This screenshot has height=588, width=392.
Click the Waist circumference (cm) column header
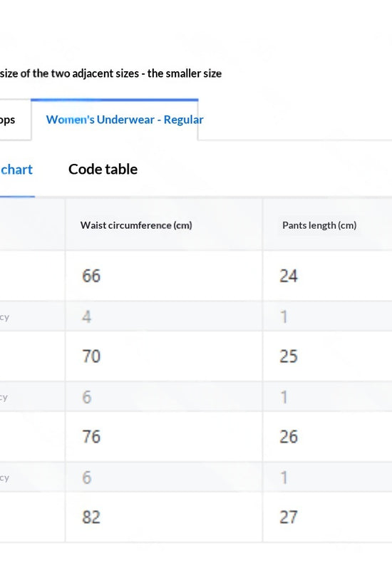(x=136, y=225)
